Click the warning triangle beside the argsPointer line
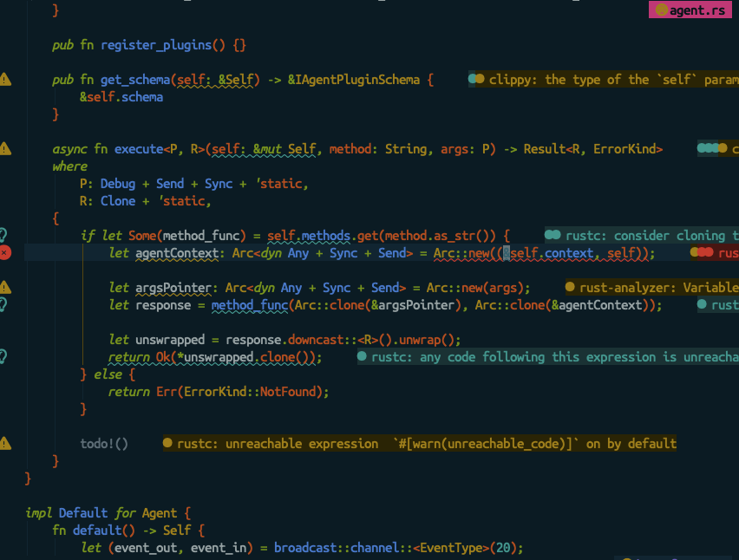Image resolution: width=739 pixels, height=560 pixels. pyautogui.click(x=6, y=287)
